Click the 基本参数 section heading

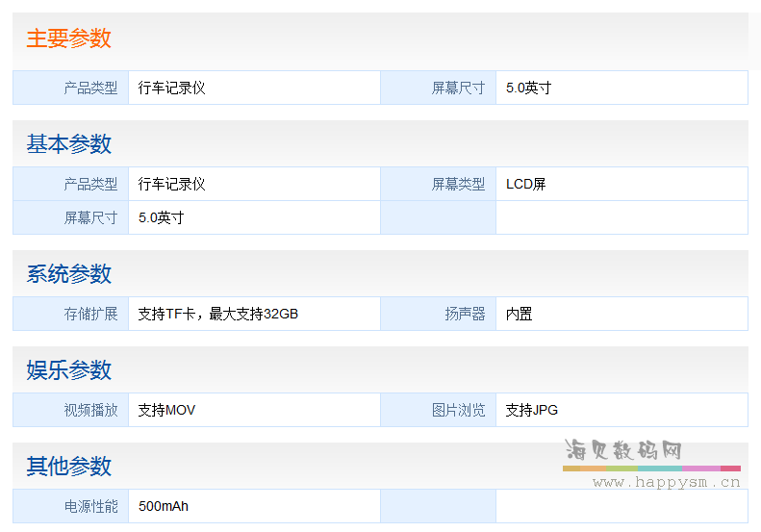[68, 144]
